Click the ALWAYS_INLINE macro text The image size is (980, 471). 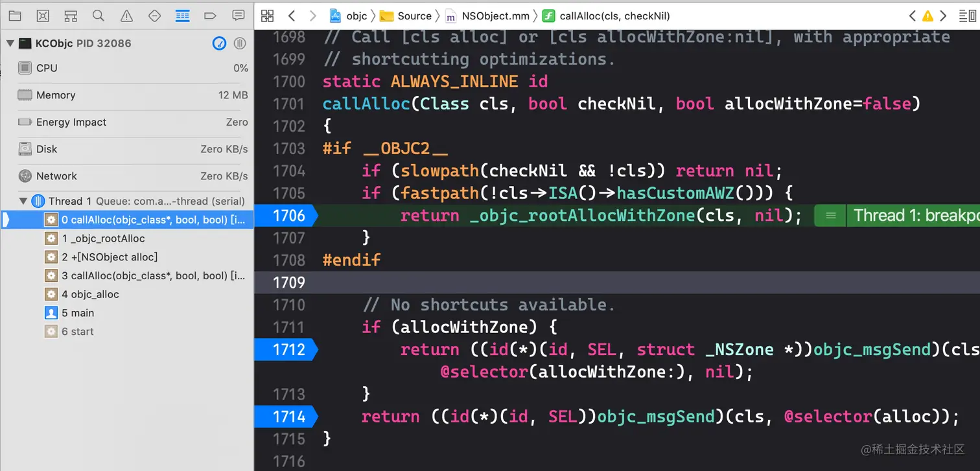454,82
